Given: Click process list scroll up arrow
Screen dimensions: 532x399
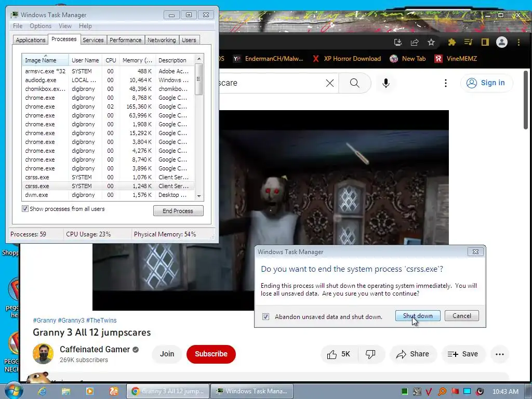Looking at the screenshot, I should point(199,58).
